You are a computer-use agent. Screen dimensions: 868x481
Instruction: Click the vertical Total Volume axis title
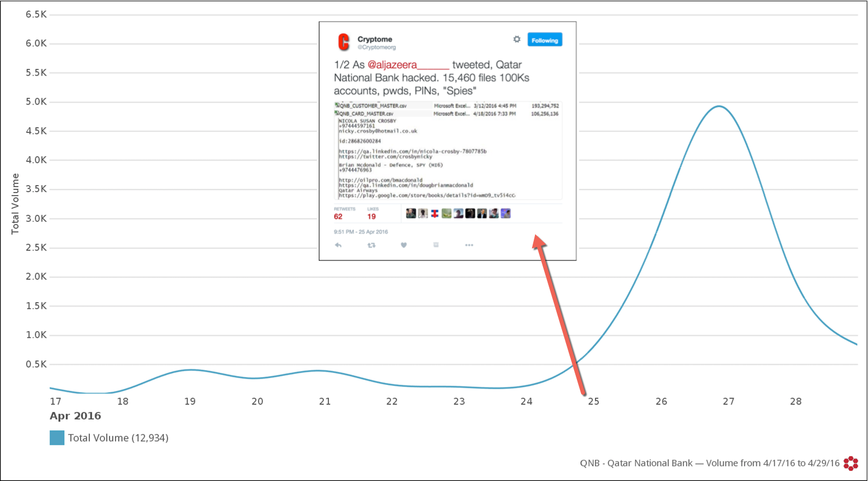[x=16, y=203]
